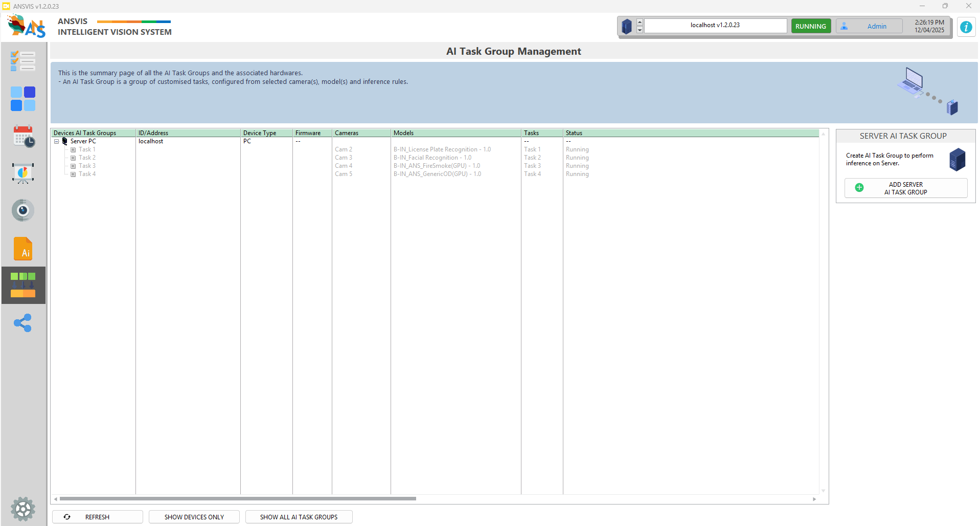The height and width of the screenshot is (526, 980).
Task: Click SHOW DEVICES ONLY button
Action: click(194, 517)
